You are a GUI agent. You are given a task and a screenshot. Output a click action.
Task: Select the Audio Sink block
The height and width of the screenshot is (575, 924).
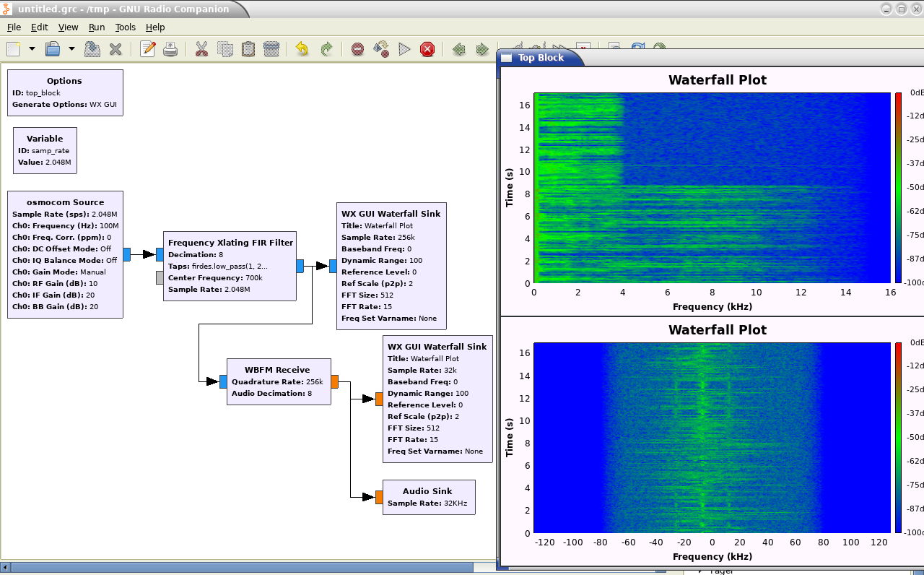click(x=429, y=497)
